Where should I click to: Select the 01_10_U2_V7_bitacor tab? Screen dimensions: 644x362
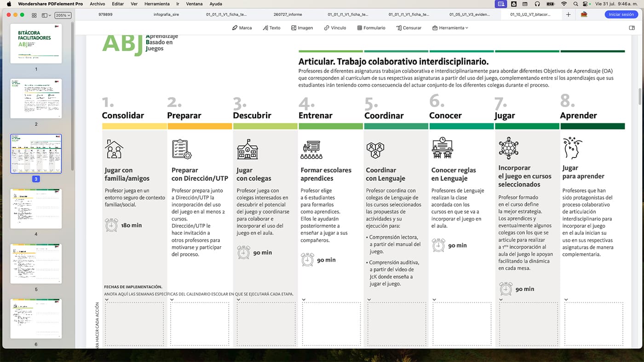(530, 15)
